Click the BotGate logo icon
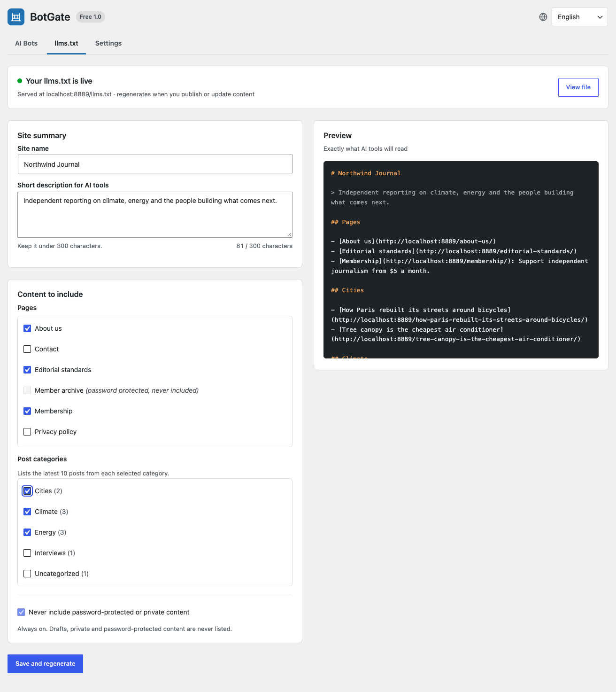Viewport: 616px width, 692px height. (x=16, y=17)
